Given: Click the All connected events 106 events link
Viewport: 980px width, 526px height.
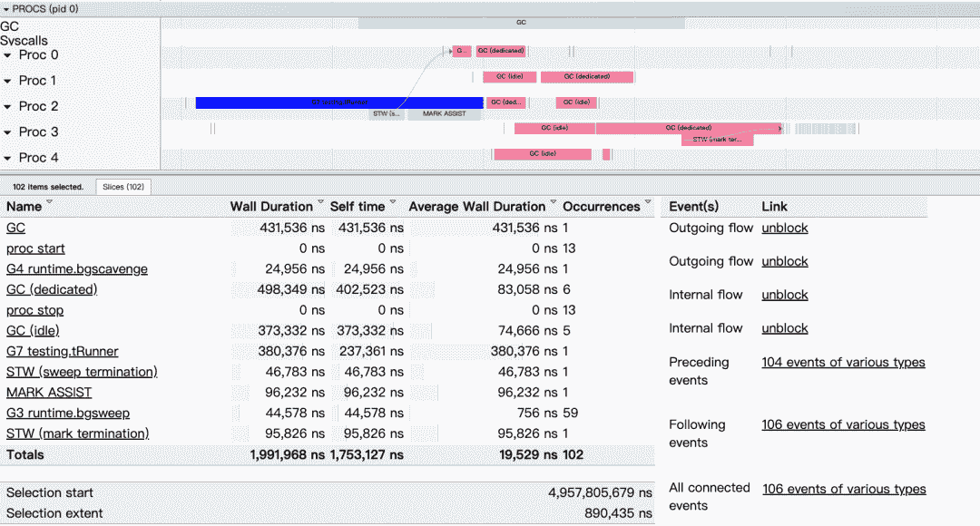Looking at the screenshot, I should 843,489.
